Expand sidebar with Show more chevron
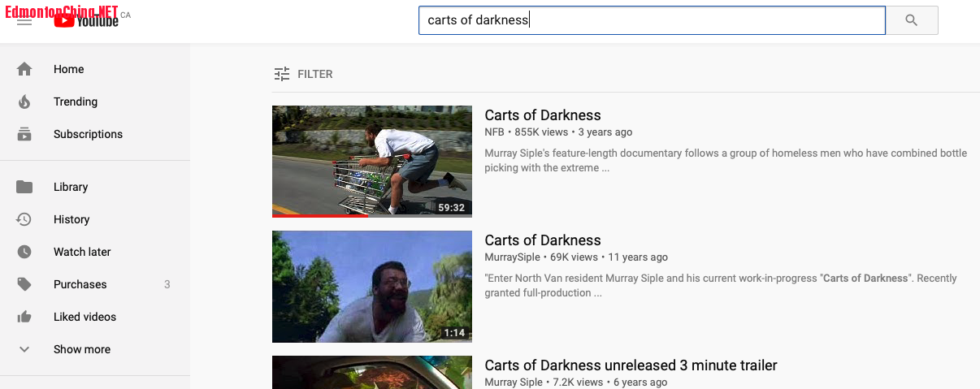980x389 pixels. tap(24, 349)
